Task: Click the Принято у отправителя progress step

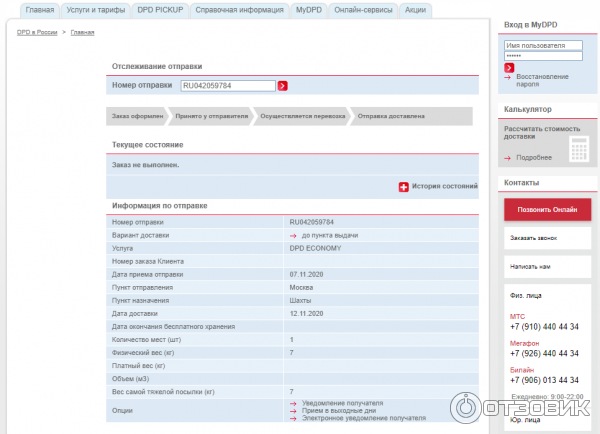Action: tap(211, 116)
